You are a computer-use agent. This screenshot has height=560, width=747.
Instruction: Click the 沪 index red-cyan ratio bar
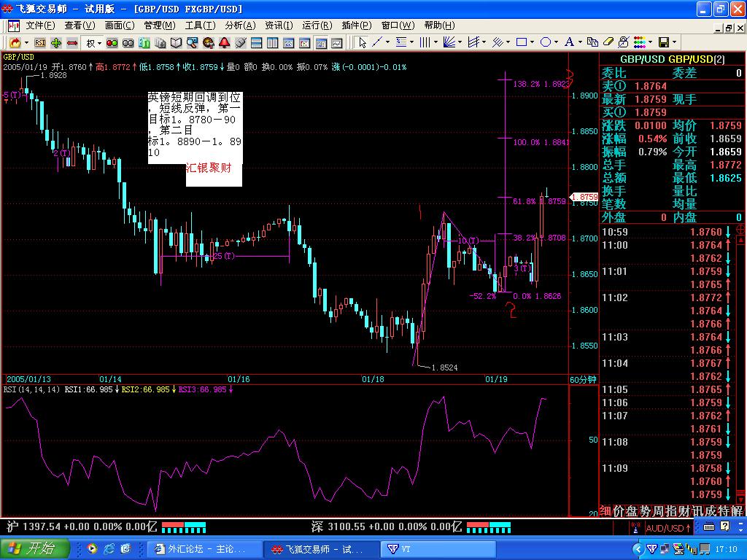tap(184, 527)
